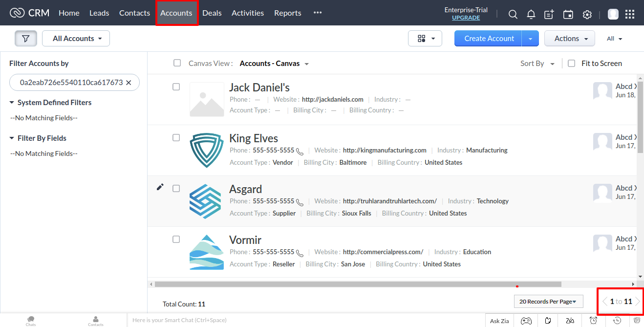Screen dimensions: 644x327
Task: Select the Asgard checkbox
Action: [x=176, y=188]
